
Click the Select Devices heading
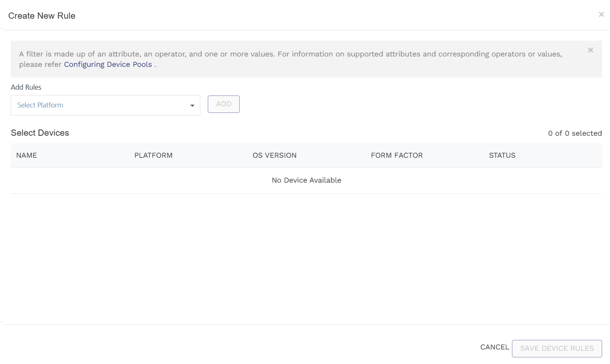click(x=40, y=133)
